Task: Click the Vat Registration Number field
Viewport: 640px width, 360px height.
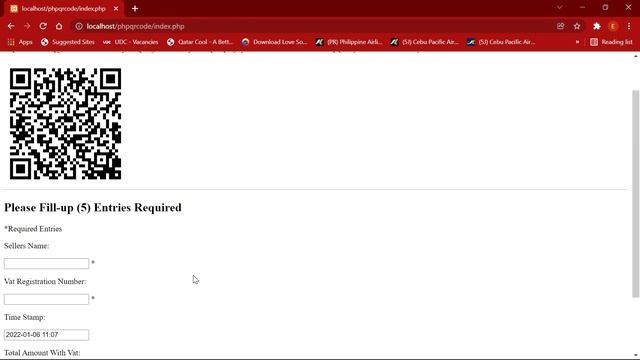Action: point(47,299)
